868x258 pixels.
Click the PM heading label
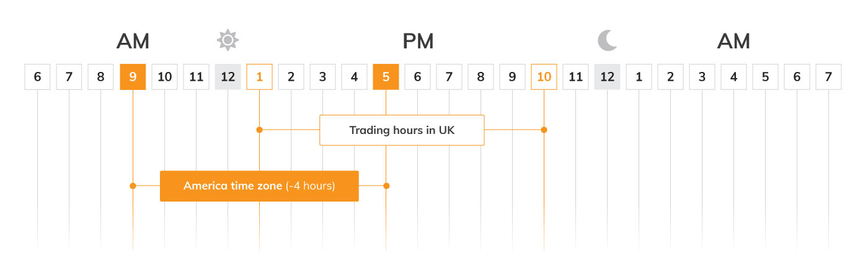click(418, 42)
